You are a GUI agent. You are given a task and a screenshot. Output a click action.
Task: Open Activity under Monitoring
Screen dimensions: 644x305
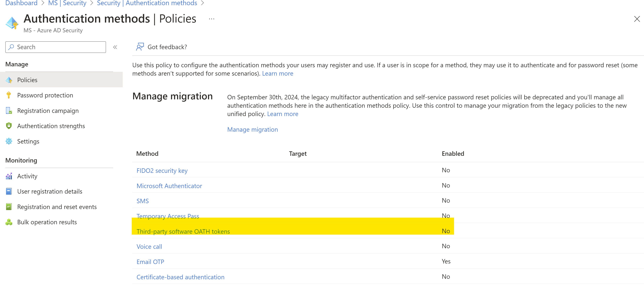tap(27, 176)
